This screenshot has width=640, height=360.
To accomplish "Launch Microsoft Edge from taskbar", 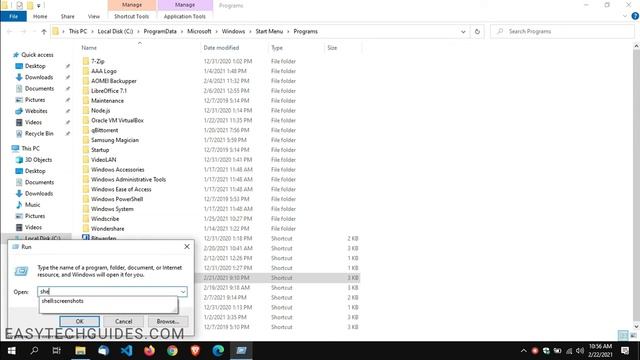I will click(x=218, y=351).
